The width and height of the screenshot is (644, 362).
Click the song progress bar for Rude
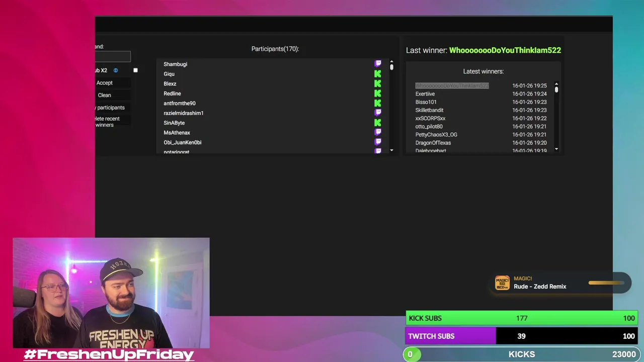click(x=606, y=283)
